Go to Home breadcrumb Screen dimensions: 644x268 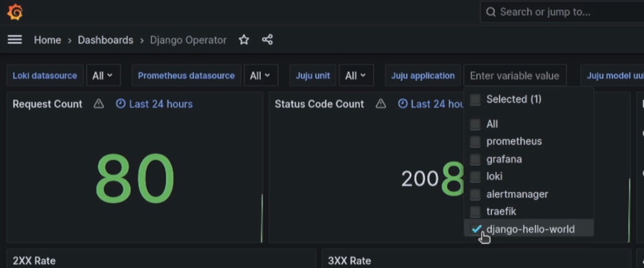[x=47, y=40]
